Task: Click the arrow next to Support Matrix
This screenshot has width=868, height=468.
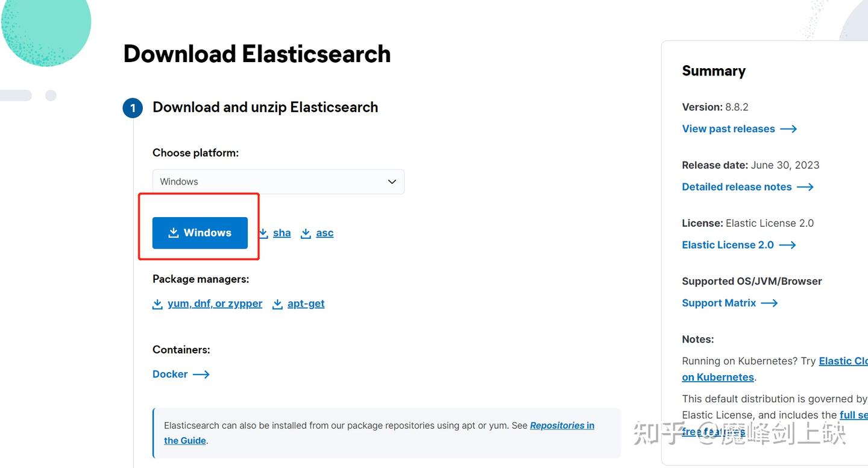Action: 769,303
